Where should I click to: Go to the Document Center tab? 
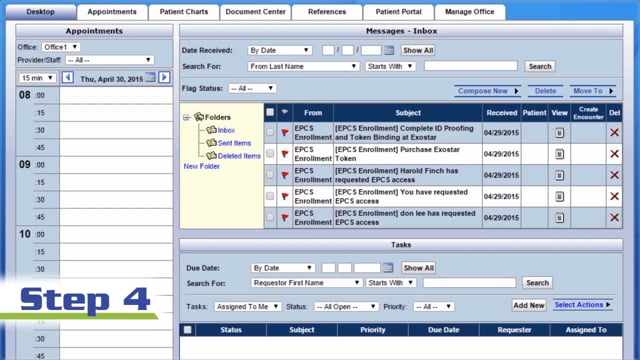click(x=256, y=12)
